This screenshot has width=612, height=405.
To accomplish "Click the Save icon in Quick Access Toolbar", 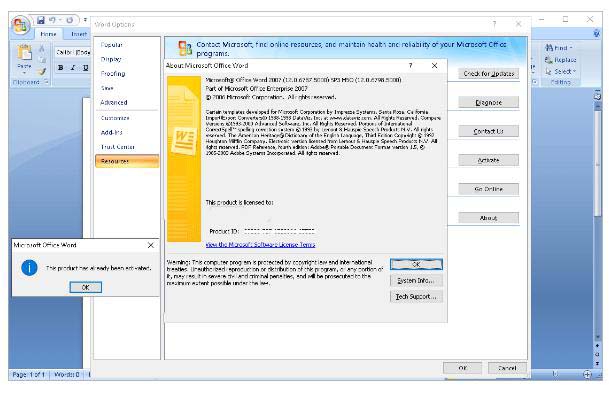I will (41, 20).
